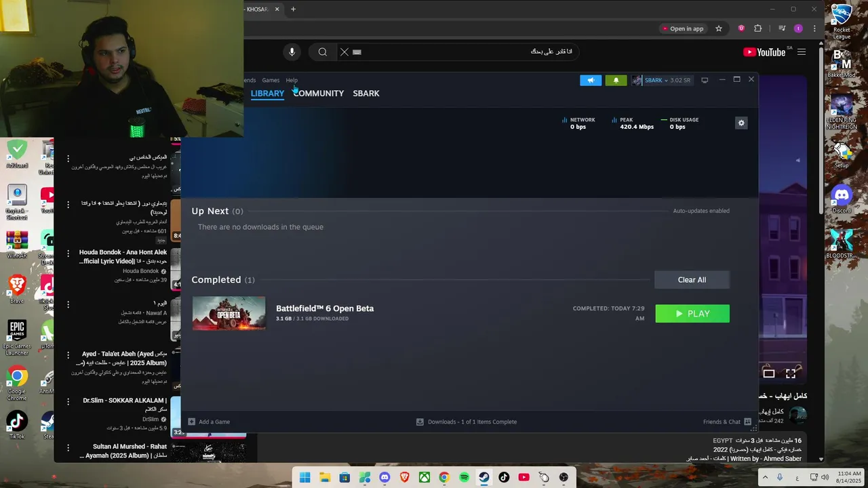Click Open in app button in Chrome
Screen dimensions: 868x488
click(684, 28)
